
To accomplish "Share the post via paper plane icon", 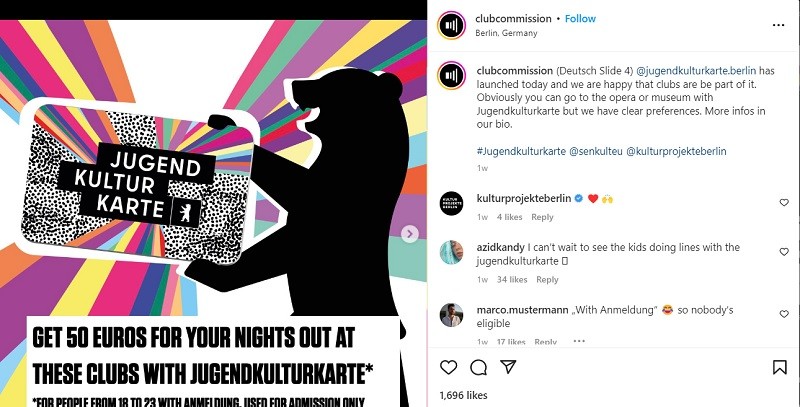I will pyautogui.click(x=508, y=367).
